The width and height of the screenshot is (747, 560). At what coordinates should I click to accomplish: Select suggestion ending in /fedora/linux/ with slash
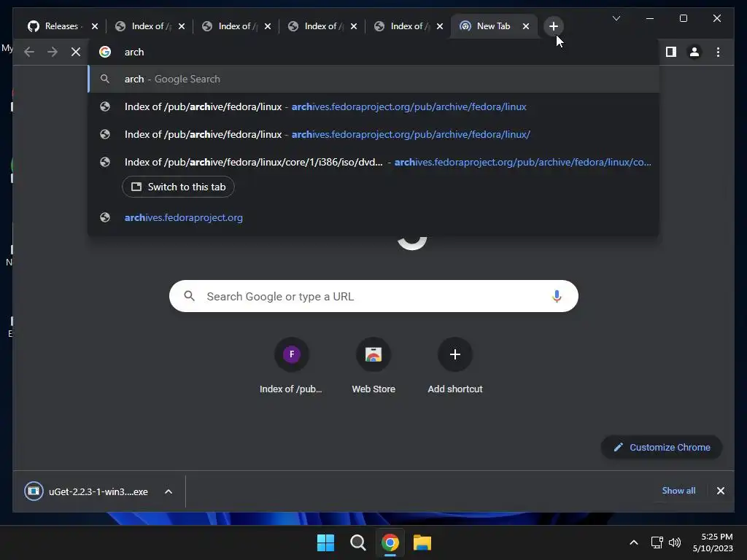(x=374, y=134)
